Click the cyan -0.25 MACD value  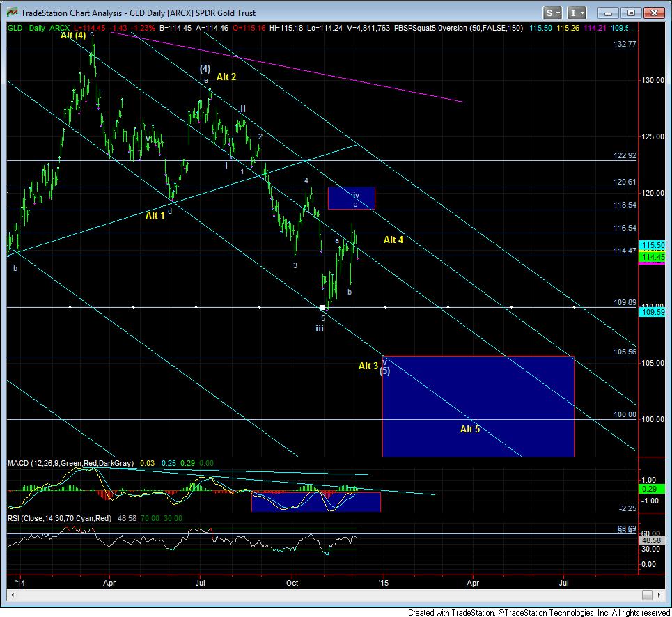pyautogui.click(x=168, y=464)
